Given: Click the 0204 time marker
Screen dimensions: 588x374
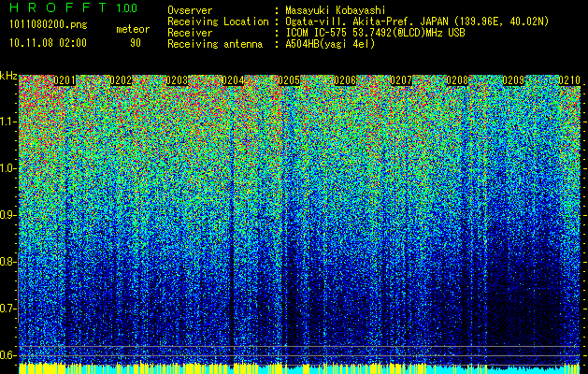Looking at the screenshot, I should point(233,80).
